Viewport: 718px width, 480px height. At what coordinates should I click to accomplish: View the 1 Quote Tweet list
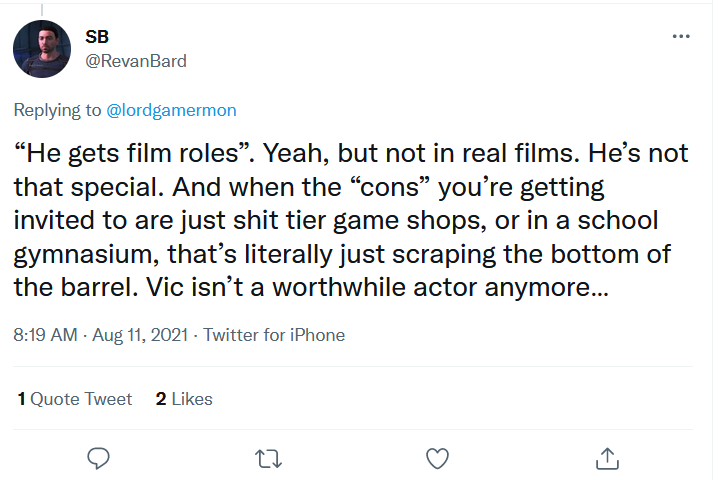(75, 399)
